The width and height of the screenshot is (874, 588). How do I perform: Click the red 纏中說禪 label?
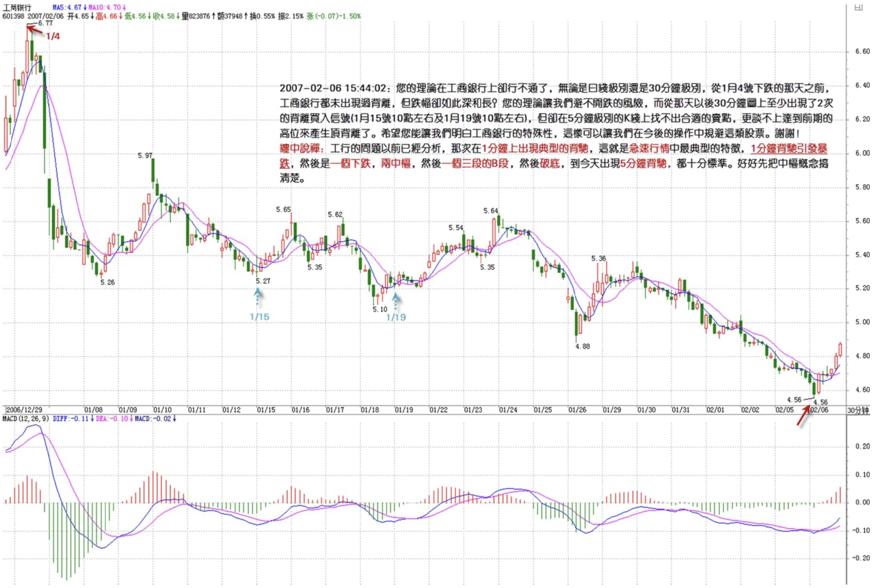[300, 149]
